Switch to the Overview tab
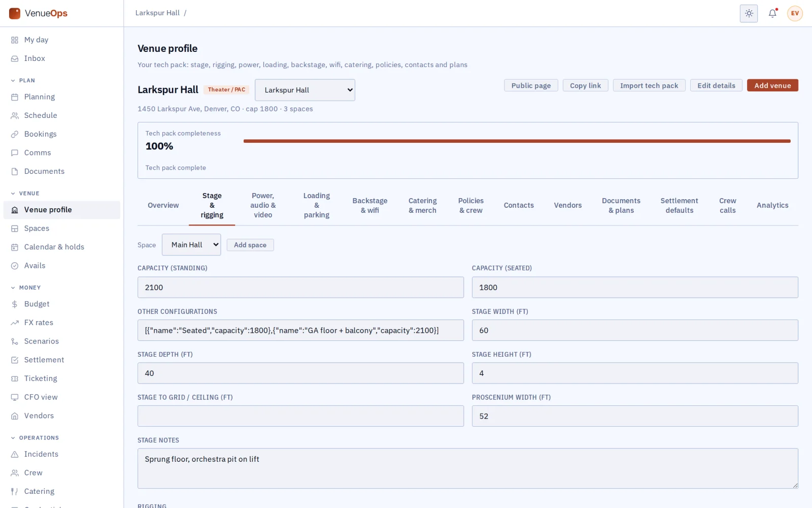Image resolution: width=812 pixels, height=508 pixels. click(163, 205)
